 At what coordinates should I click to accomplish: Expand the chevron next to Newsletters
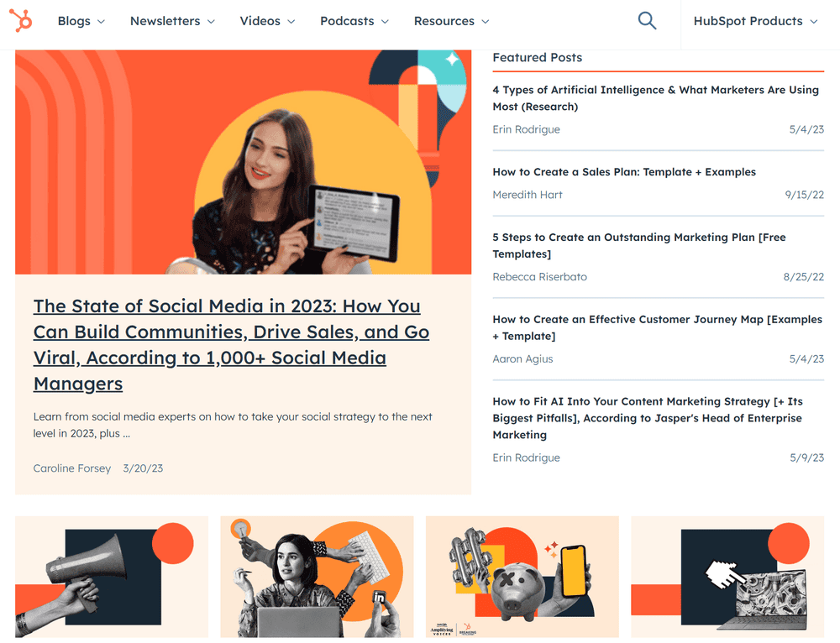(x=211, y=22)
